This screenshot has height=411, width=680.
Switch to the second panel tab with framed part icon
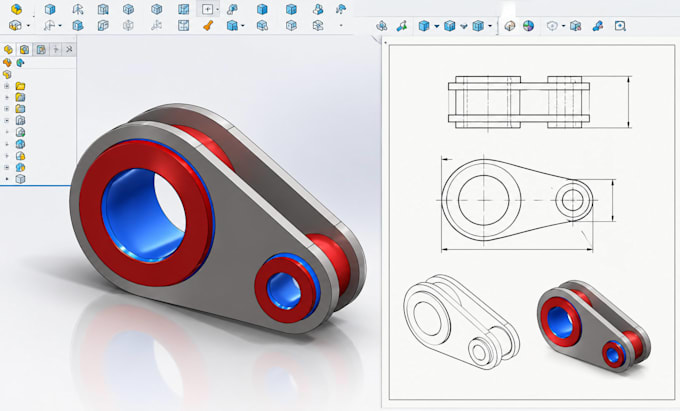click(24, 49)
